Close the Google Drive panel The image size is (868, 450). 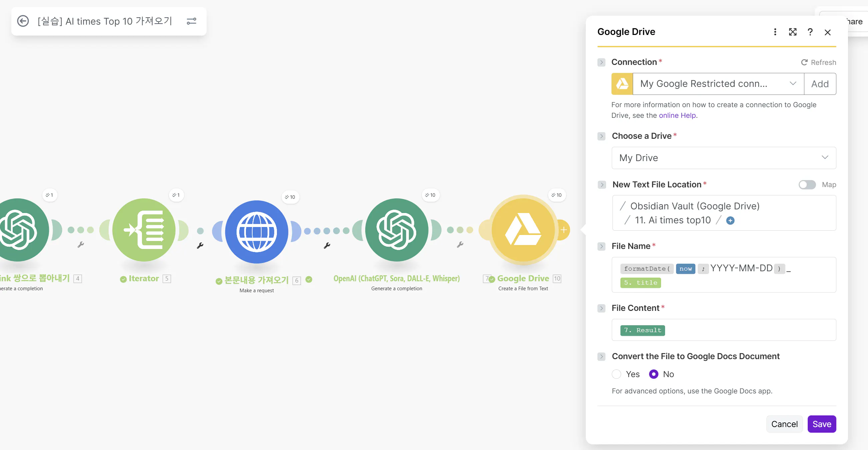[x=828, y=32]
